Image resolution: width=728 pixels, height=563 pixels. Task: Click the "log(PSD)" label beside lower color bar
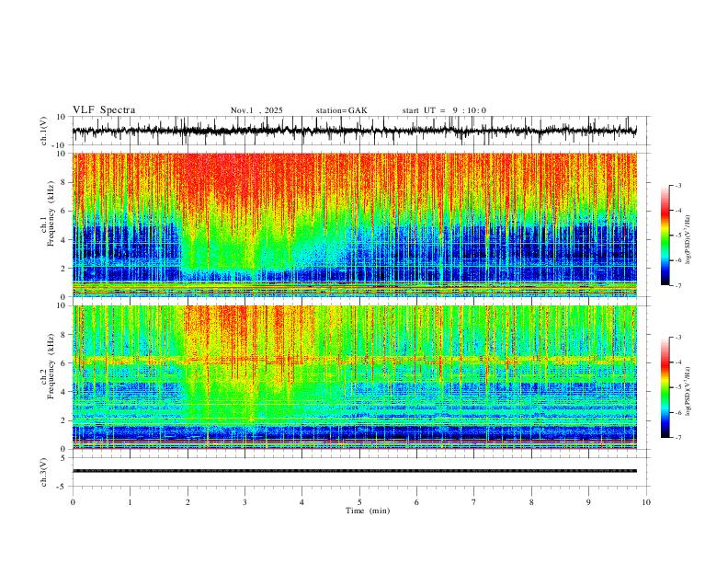coord(688,391)
